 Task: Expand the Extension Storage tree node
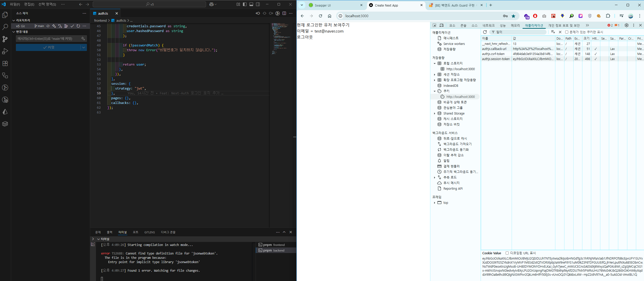[x=435, y=80]
